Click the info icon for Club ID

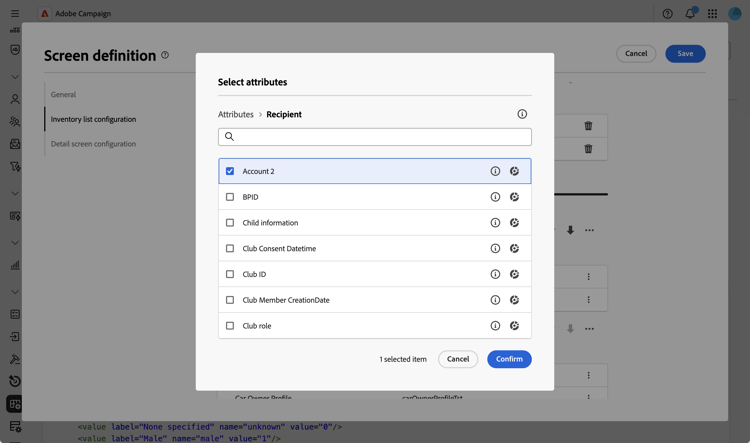[495, 274]
